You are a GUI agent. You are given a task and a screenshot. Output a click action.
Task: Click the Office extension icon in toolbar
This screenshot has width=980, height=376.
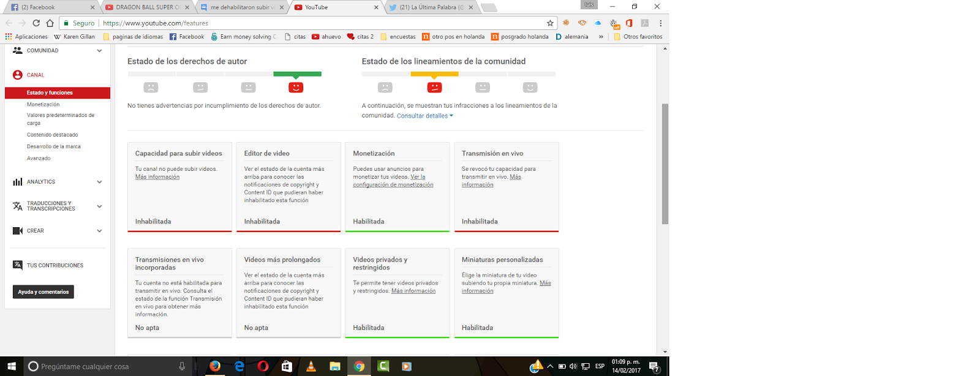629,23
